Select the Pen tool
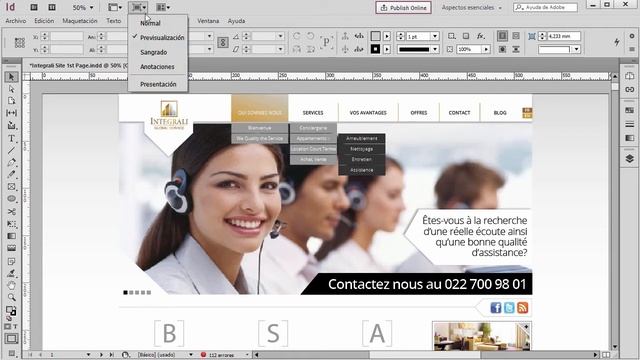Image resolution: width=640 pixels, height=360 pixels. [x=11, y=162]
